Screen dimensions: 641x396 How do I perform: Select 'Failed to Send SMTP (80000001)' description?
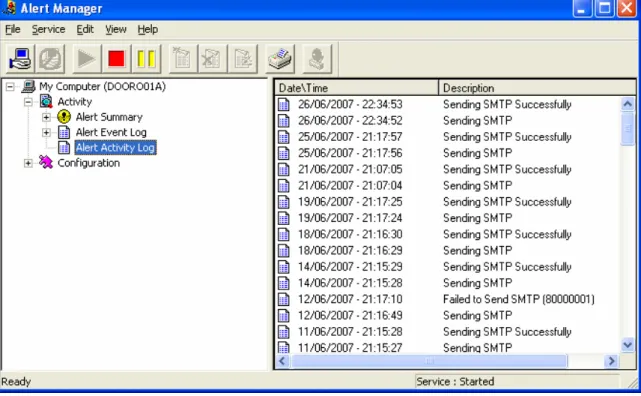click(x=518, y=299)
